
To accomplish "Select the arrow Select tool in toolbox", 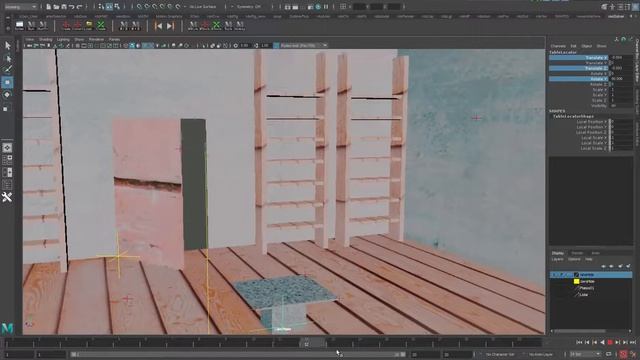I will (7, 45).
